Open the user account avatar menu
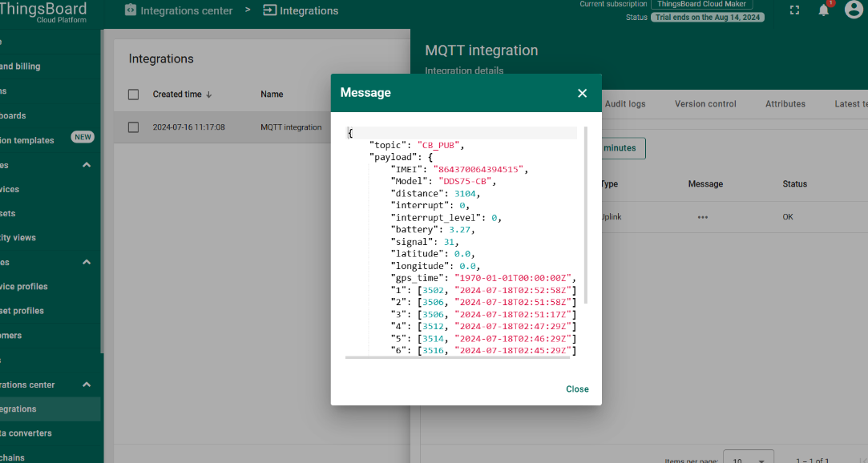The height and width of the screenshot is (463, 868). point(854,10)
